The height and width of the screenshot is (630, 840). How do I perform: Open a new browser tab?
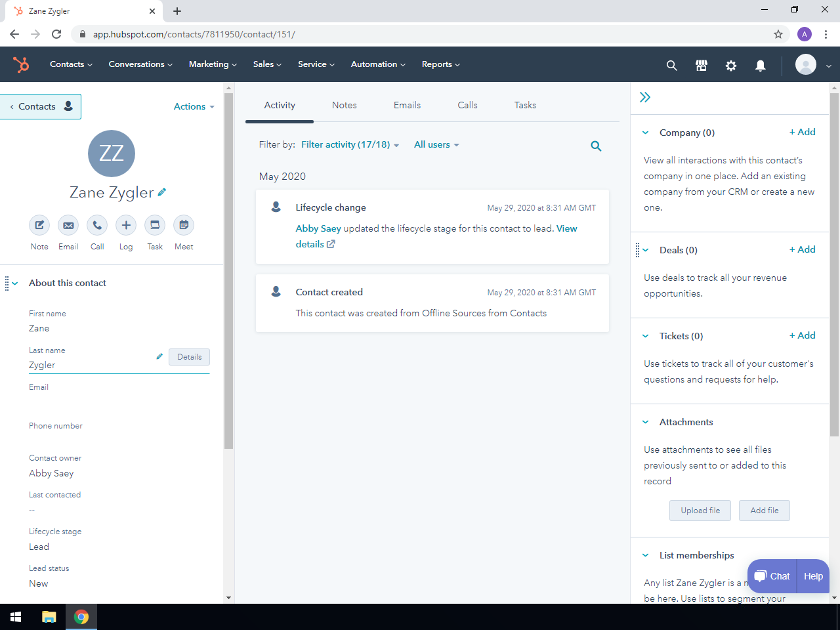point(177,11)
